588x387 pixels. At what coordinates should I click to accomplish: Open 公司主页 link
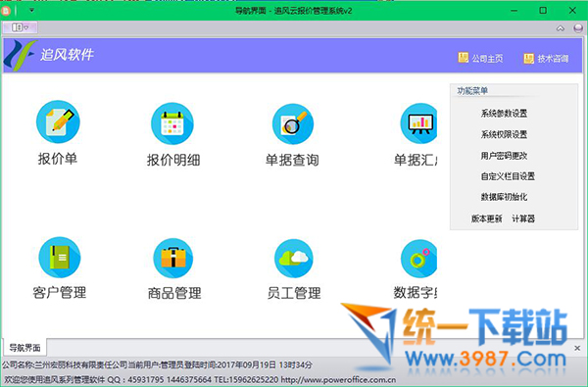(487, 59)
